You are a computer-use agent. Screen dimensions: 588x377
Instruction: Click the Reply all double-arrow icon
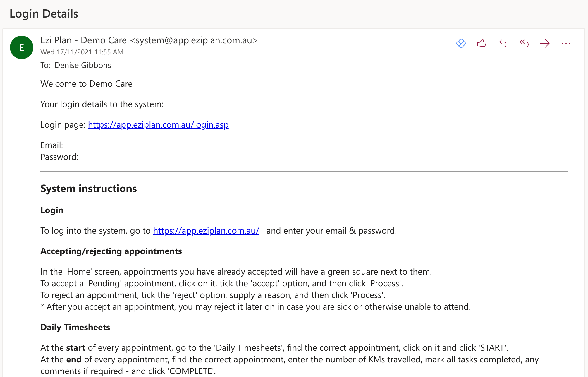[524, 43]
